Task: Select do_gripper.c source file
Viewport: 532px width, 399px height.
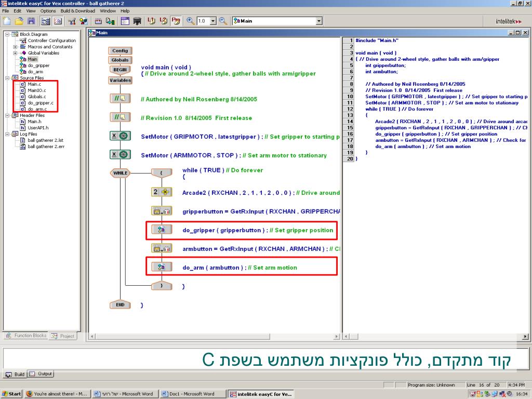Action: [41, 103]
